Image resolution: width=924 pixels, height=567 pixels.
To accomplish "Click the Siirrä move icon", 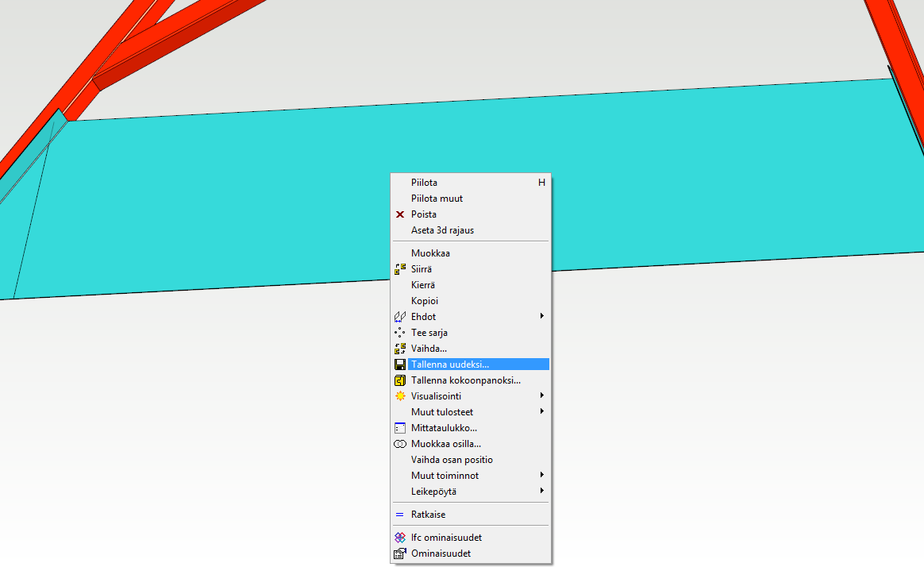I will point(400,269).
